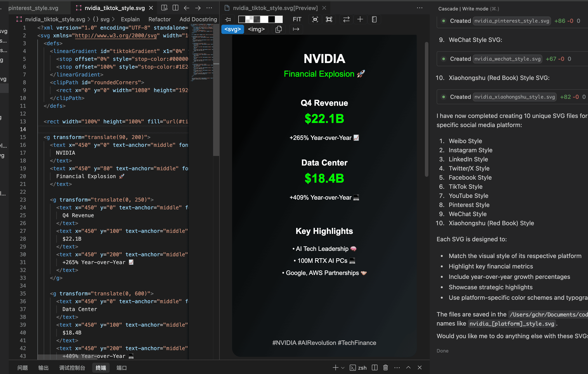Toggle the FIT zoom option
588x374 pixels.
click(x=297, y=19)
